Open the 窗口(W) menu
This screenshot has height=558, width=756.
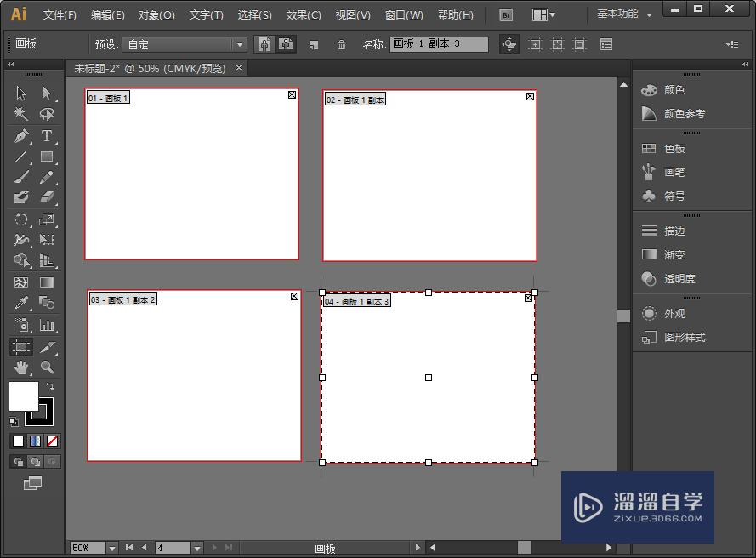pyautogui.click(x=404, y=15)
